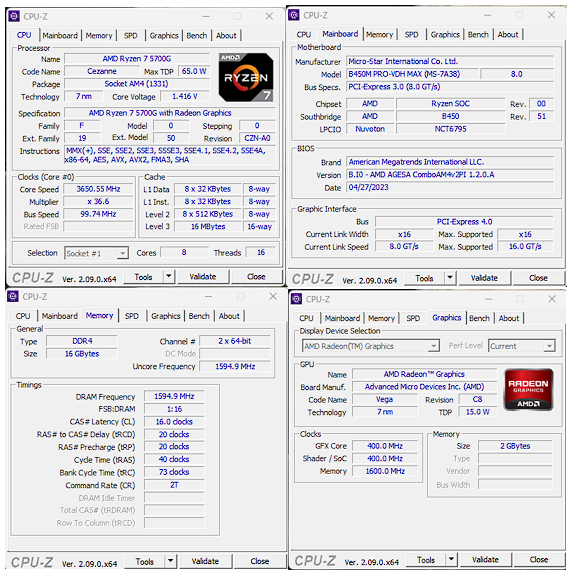
Task: Select Mainboard tab in Graphics window
Action: point(342,318)
